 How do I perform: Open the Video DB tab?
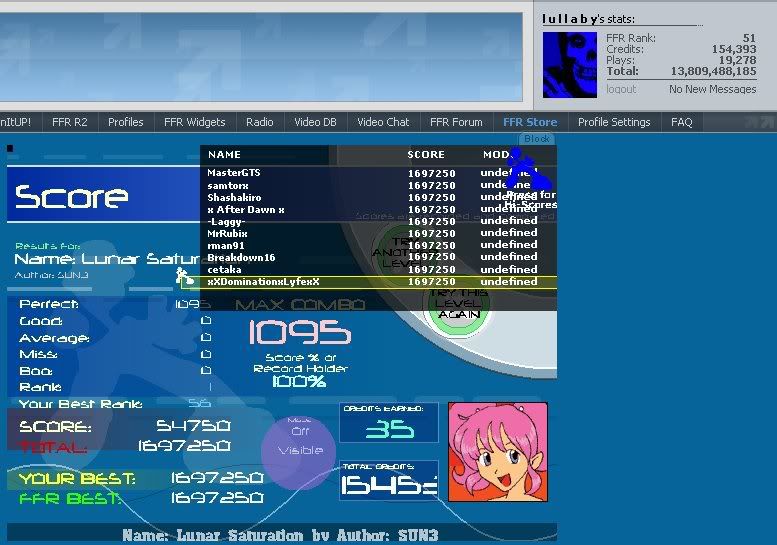(x=315, y=122)
